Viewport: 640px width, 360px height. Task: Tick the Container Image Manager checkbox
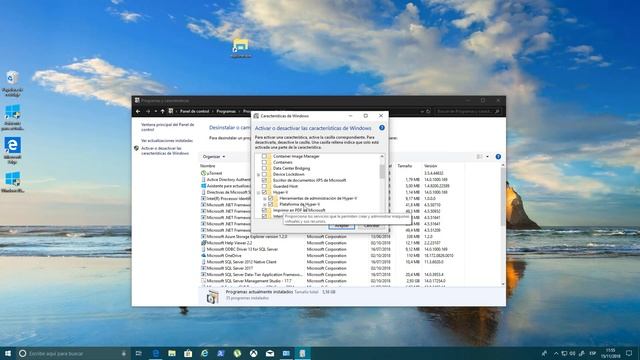[264, 156]
